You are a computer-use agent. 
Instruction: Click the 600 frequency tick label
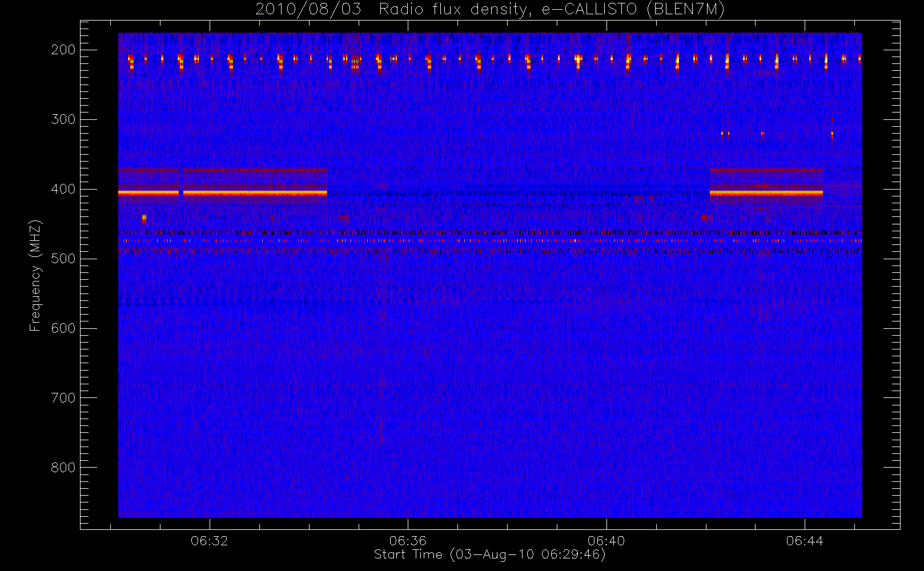point(63,328)
